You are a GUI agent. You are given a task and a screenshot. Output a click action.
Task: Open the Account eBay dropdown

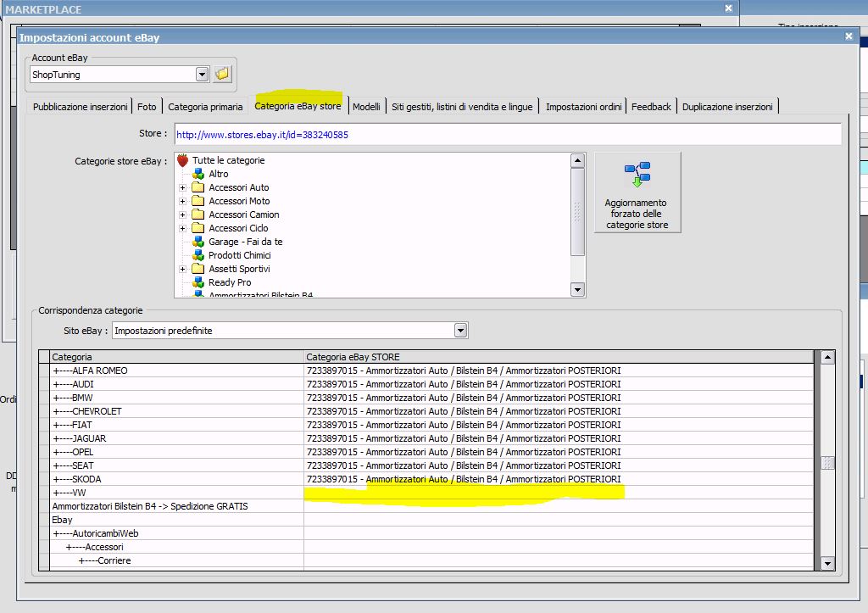[202, 75]
